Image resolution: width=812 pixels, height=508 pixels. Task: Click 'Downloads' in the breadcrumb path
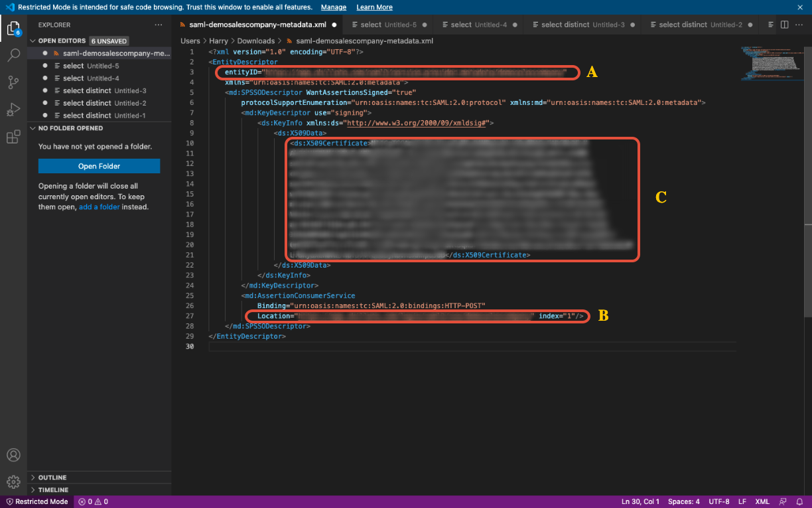point(256,41)
